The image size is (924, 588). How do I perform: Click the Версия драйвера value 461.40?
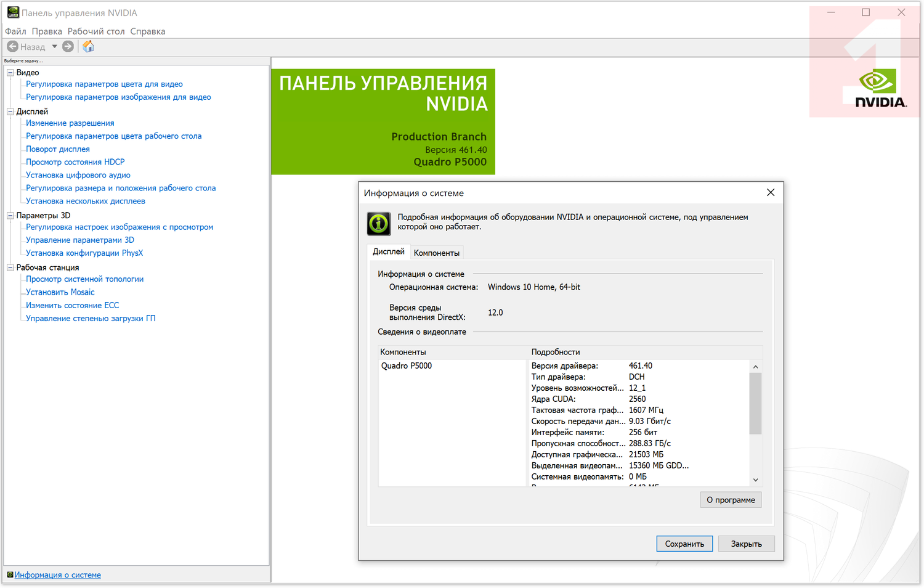[641, 366]
